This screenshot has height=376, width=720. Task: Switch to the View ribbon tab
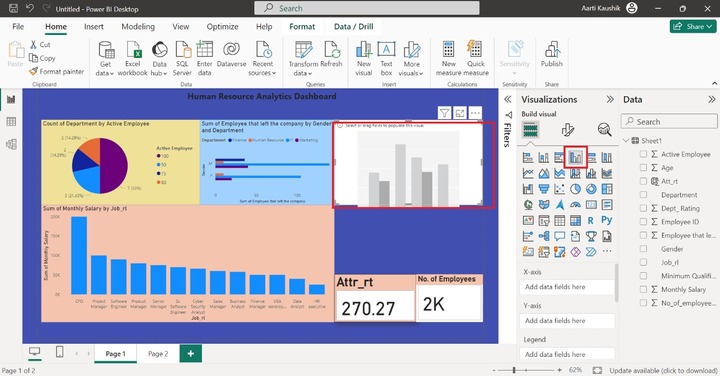click(180, 27)
